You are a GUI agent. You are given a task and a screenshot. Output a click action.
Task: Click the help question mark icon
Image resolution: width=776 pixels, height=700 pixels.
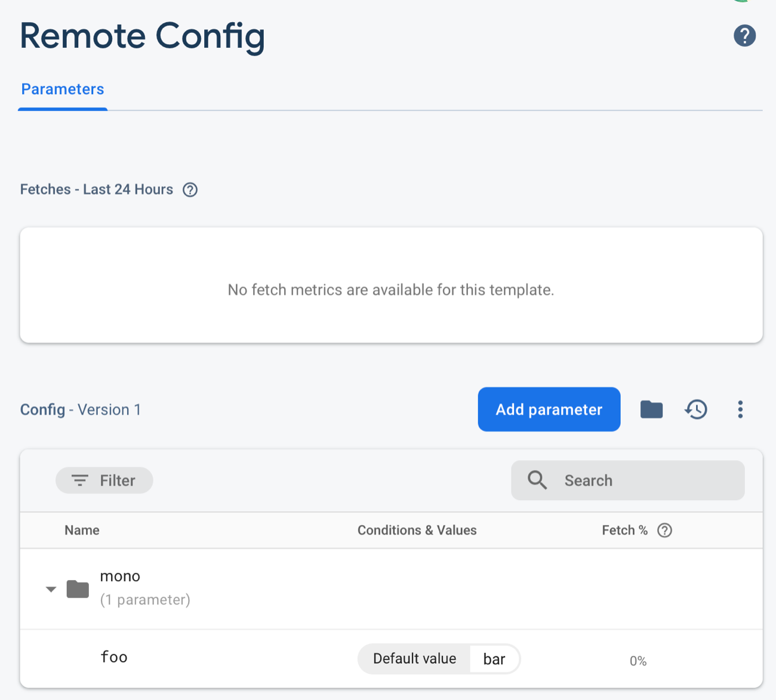point(744,36)
